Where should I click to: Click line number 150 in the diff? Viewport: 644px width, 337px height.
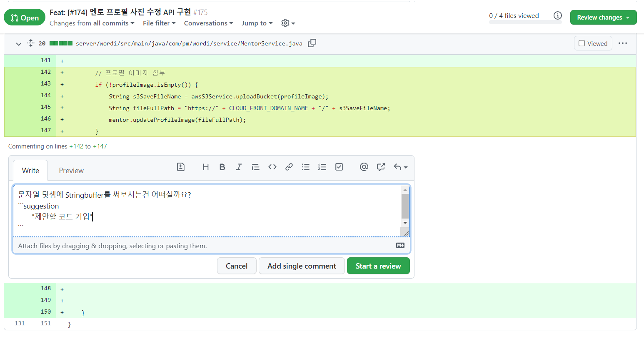coord(46,312)
